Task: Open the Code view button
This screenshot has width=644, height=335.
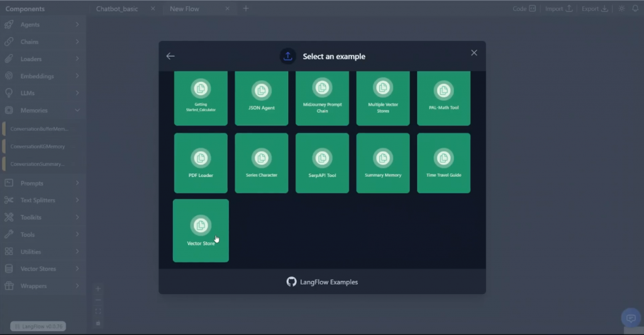Action: (x=524, y=9)
